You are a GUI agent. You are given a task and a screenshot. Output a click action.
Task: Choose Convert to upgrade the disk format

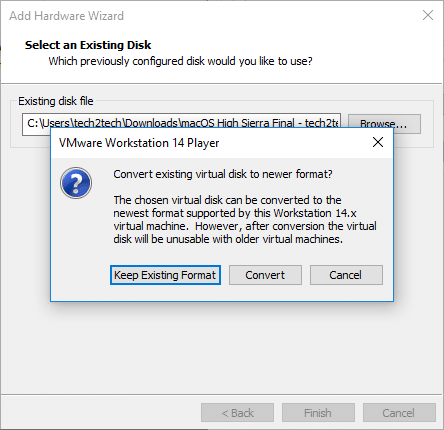265,275
